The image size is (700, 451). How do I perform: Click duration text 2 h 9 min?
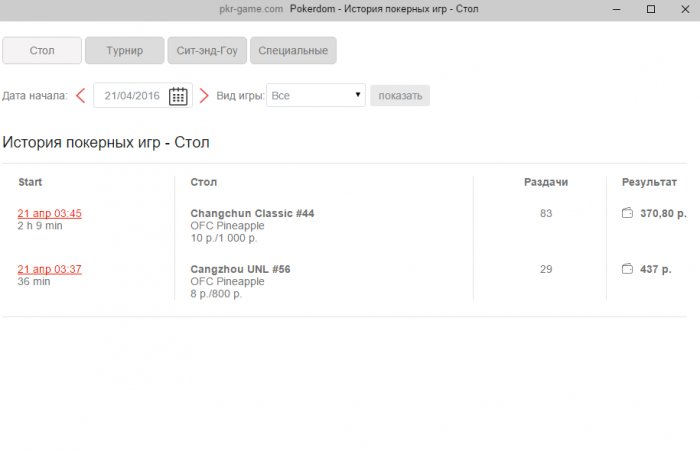pyautogui.click(x=40, y=226)
